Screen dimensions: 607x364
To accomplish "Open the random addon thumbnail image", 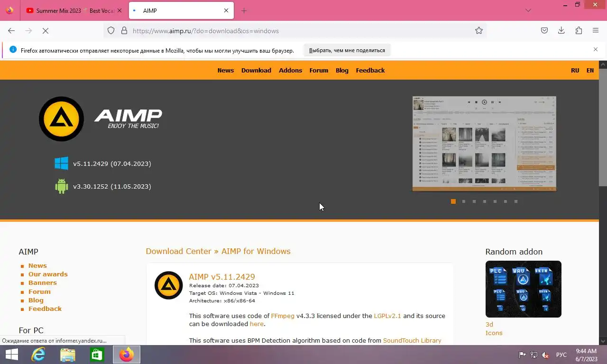I will 524,289.
